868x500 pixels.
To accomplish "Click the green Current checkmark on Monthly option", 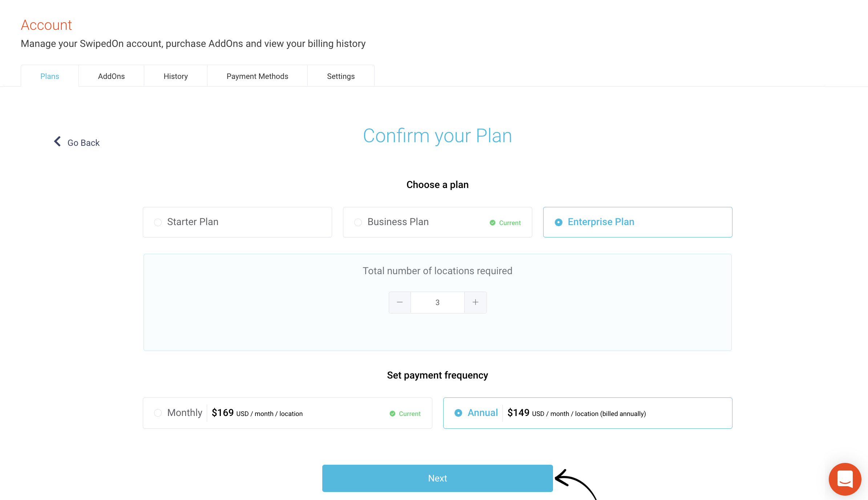I will 392,413.
